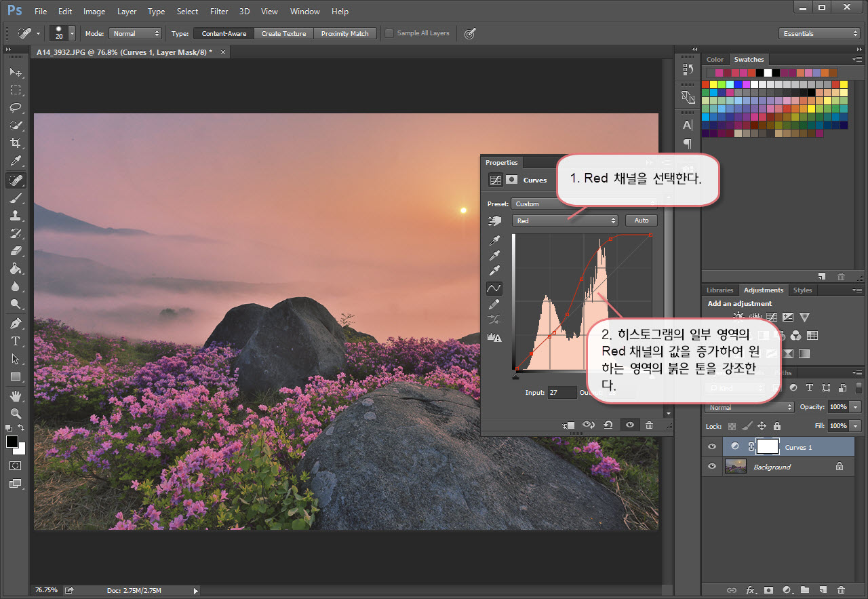Select the Eyedropper tool in the left toolbar
Screen dimensions: 868x599
click(16, 161)
